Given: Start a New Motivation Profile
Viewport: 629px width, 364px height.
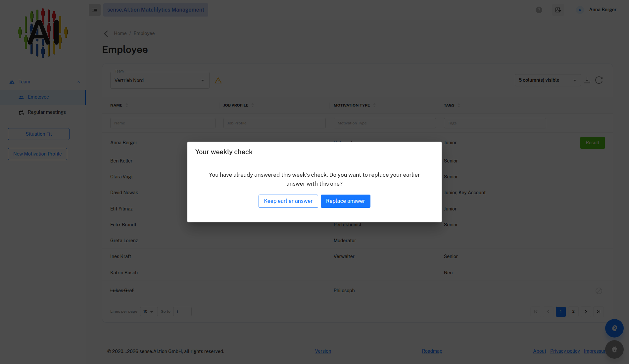Looking at the screenshot, I should (37, 154).
